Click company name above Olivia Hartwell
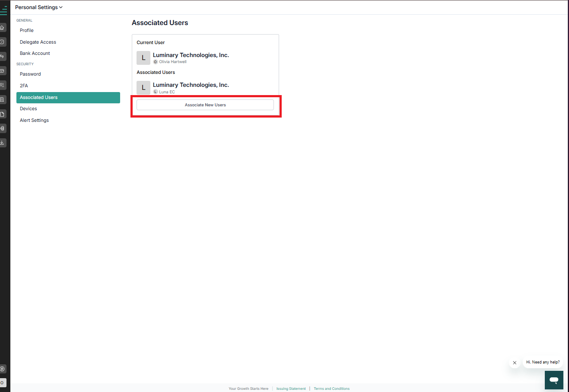The width and height of the screenshot is (569, 392). pyautogui.click(x=191, y=55)
